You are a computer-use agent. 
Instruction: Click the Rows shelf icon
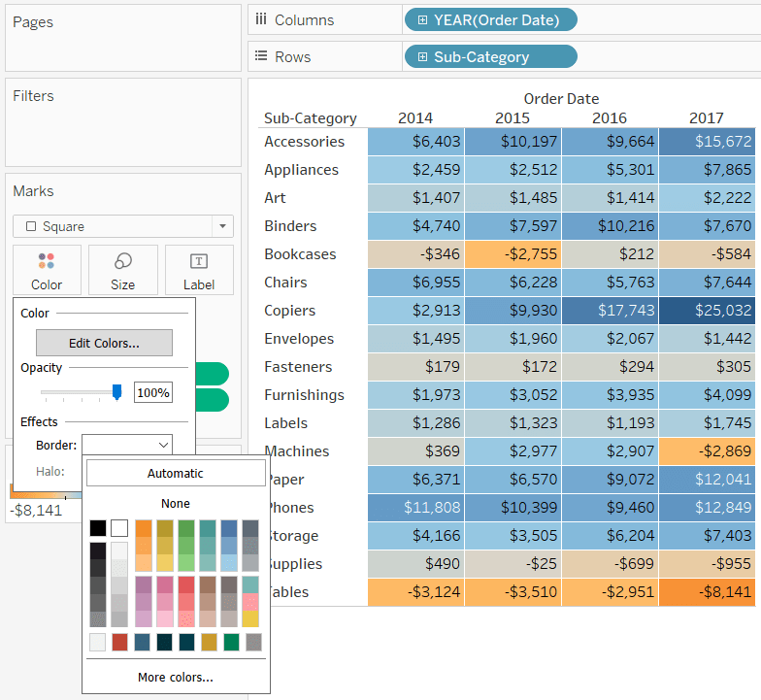(261, 56)
